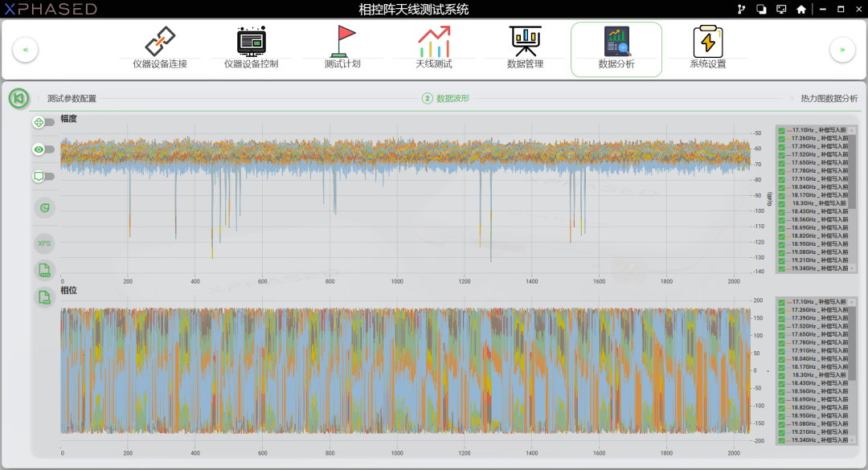
Task: Click the monitor icon in title bar
Action: tap(781, 10)
